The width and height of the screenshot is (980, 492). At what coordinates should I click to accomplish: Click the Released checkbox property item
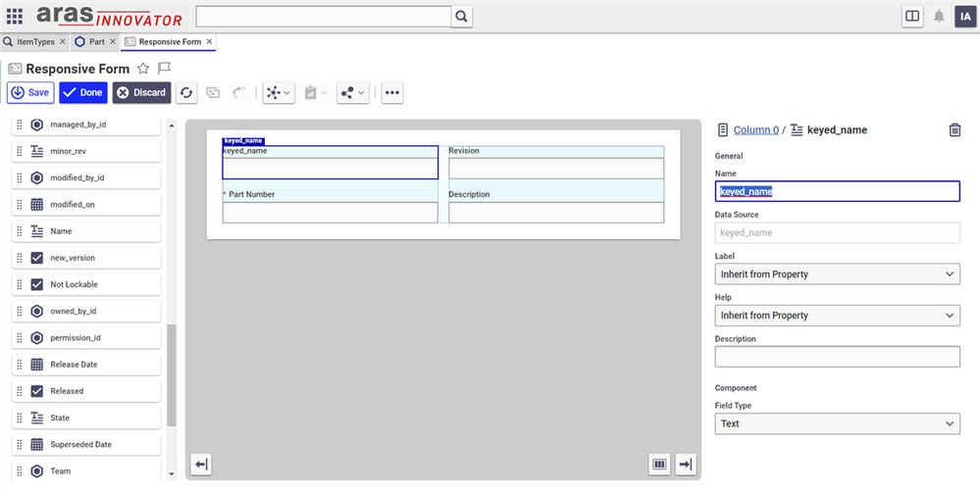tap(85, 391)
